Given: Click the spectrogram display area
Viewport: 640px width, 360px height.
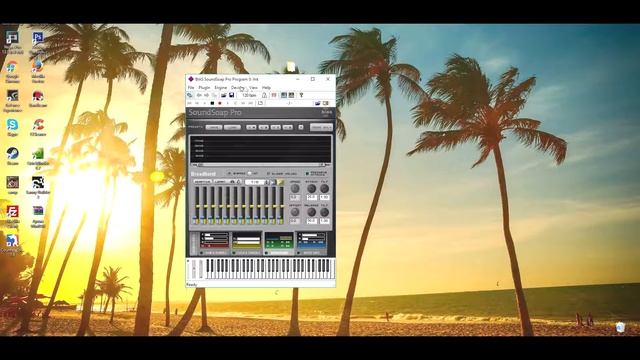Looking at the screenshot, I should [x=261, y=149].
